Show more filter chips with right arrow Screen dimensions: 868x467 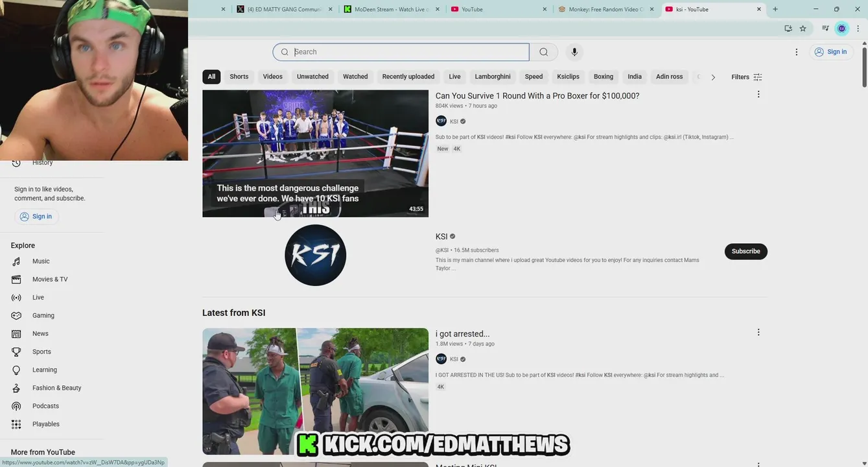click(713, 77)
